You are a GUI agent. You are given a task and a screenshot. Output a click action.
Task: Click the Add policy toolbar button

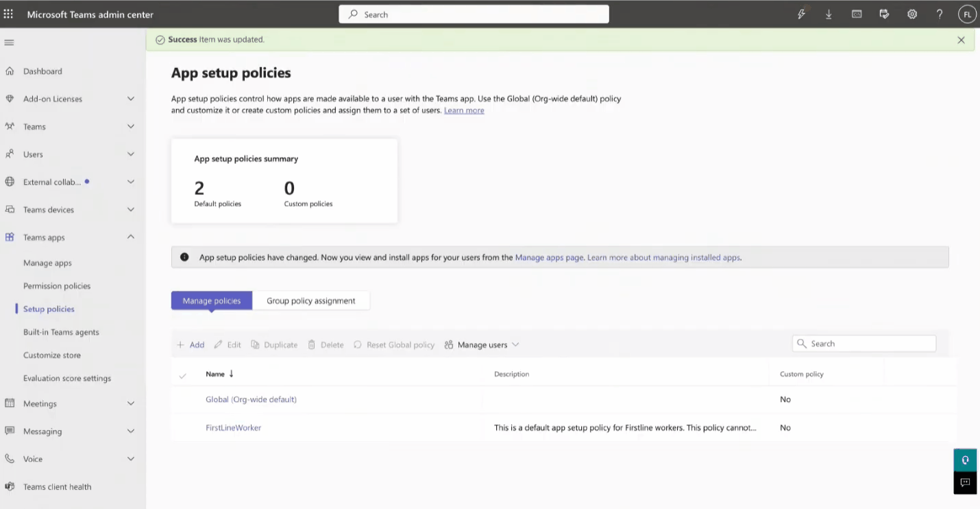click(x=191, y=345)
